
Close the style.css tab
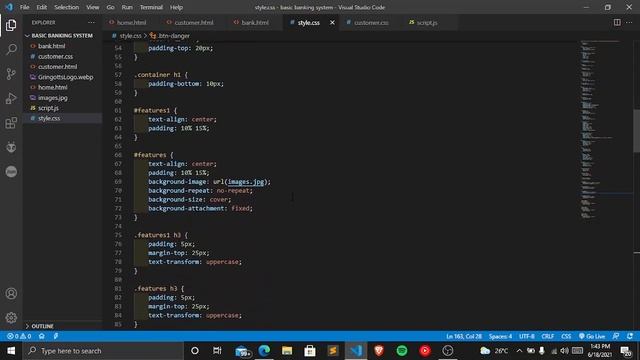(x=332, y=22)
